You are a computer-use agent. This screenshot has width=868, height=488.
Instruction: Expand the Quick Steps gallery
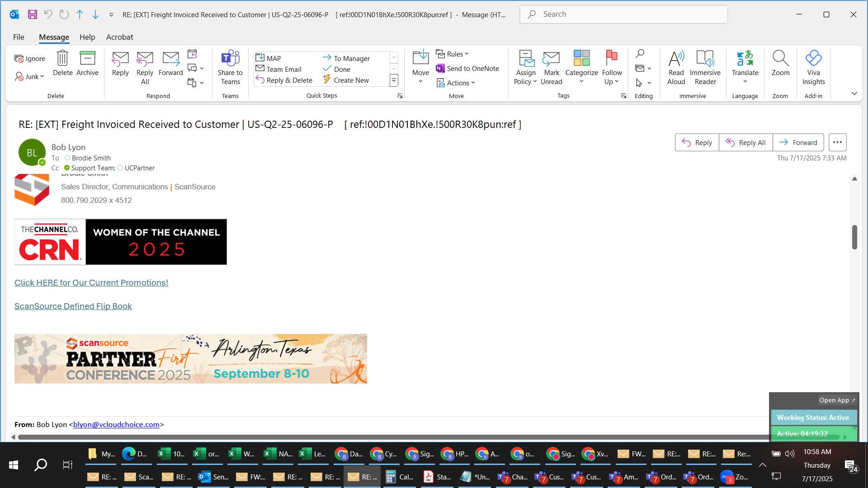(x=394, y=80)
